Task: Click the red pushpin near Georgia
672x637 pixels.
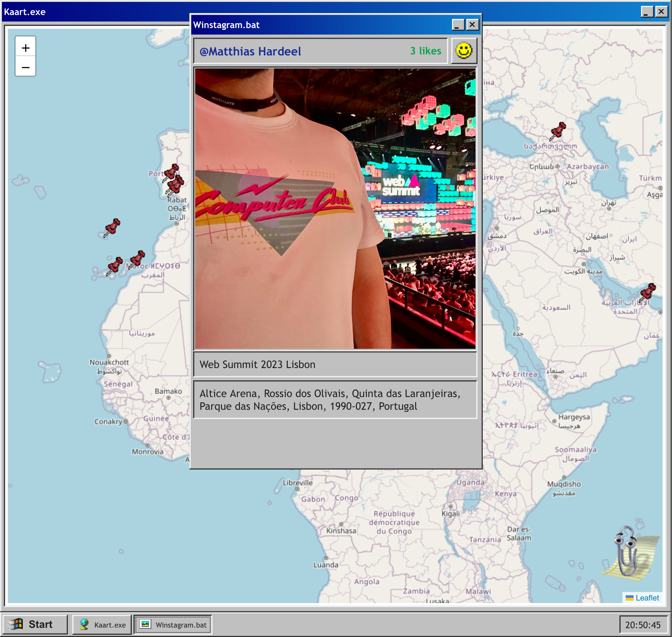Action: (558, 131)
